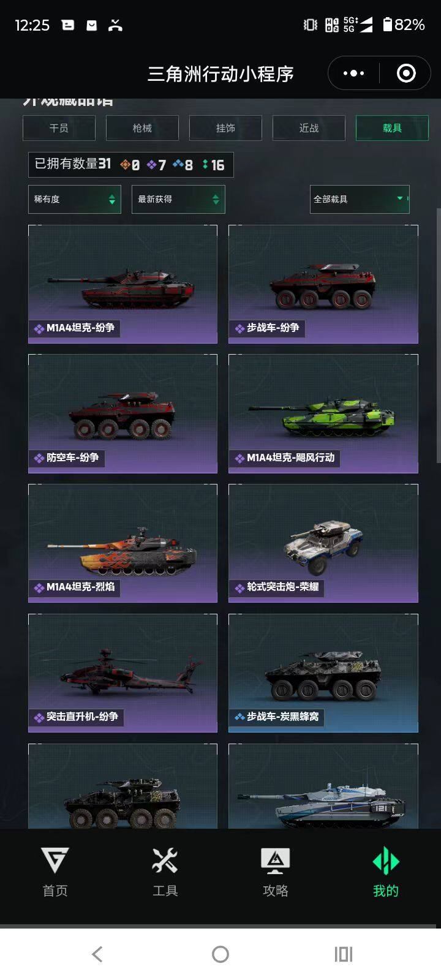Switch to the 枪械 tab
This screenshot has width=441, height=980.
tap(142, 128)
